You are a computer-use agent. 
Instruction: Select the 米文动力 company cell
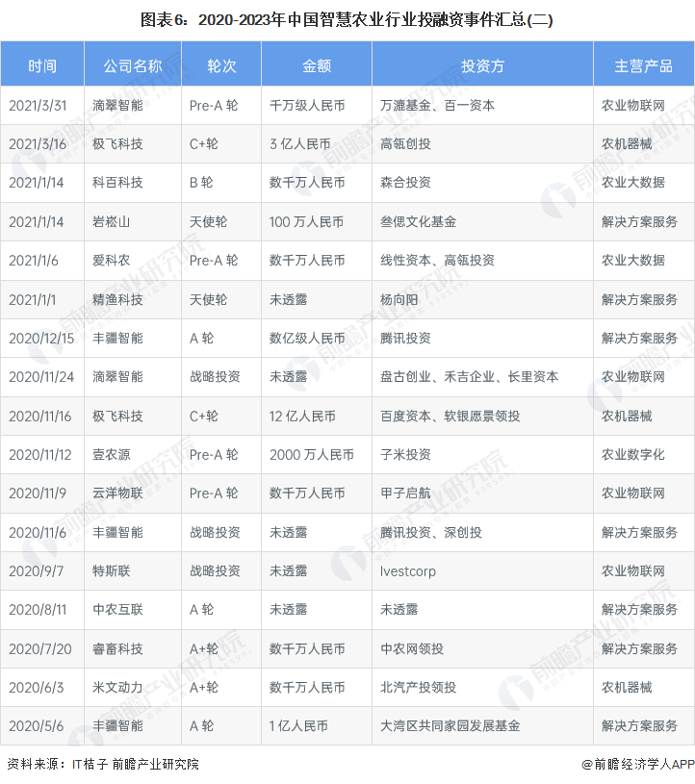117,687
